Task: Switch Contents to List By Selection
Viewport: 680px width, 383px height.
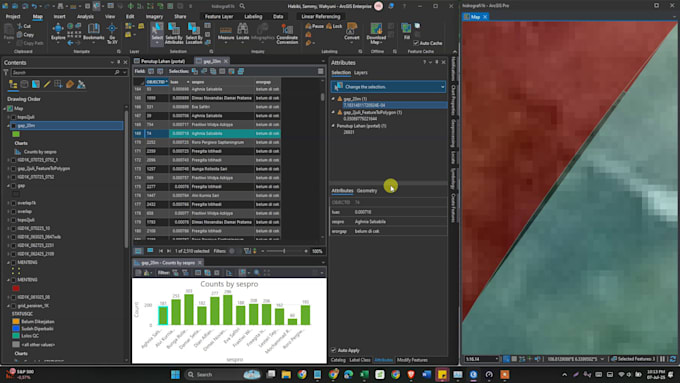Action: point(36,85)
